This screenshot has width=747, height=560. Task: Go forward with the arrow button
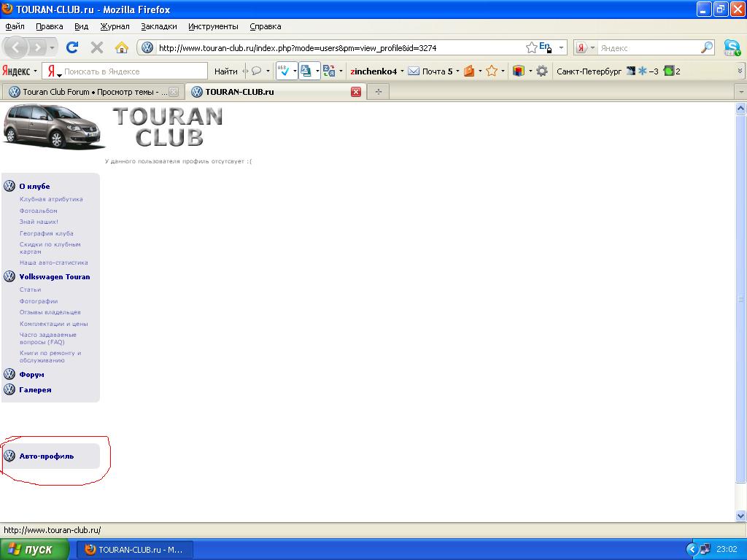38,47
